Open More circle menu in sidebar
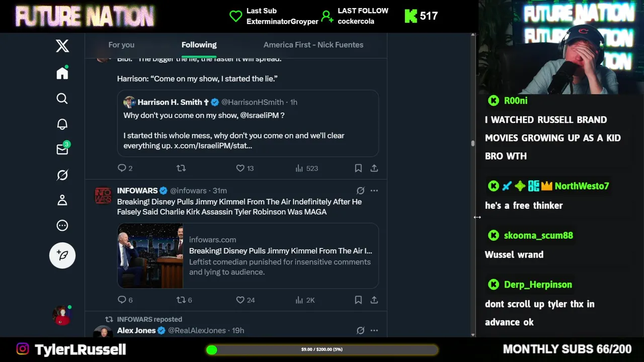Image resolution: width=644 pixels, height=362 pixels. pyautogui.click(x=62, y=225)
